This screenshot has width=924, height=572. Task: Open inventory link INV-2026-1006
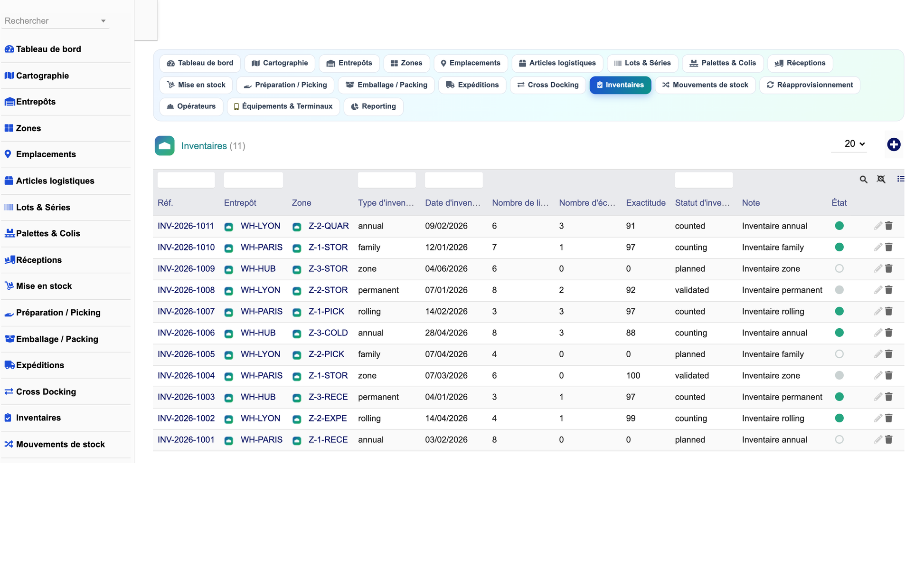186,333
